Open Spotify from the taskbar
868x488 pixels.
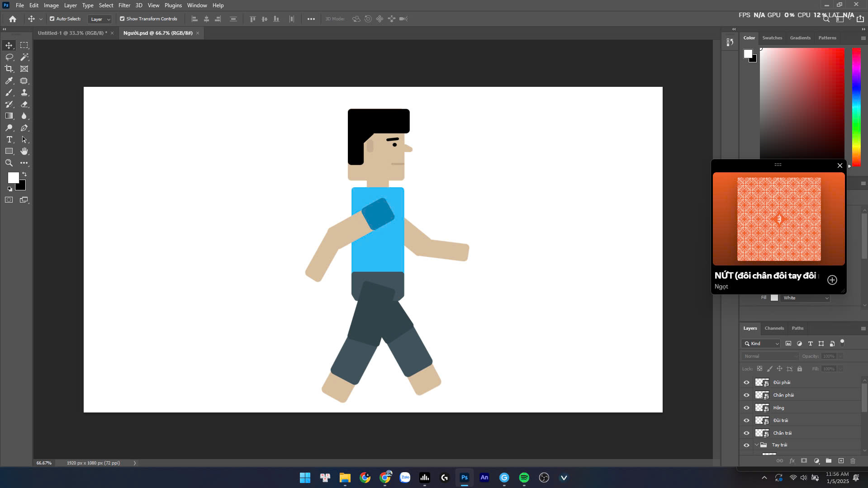524,478
